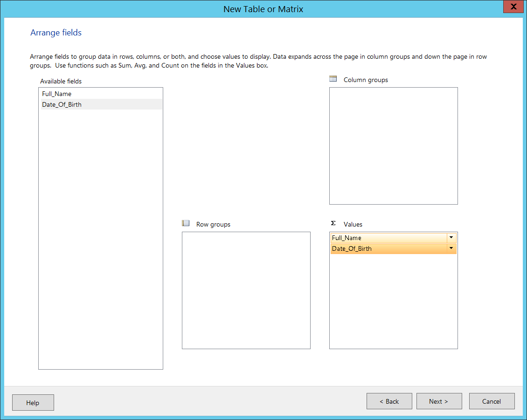The image size is (527, 420).
Task: Click the Column groups grid icon
Action: point(333,79)
